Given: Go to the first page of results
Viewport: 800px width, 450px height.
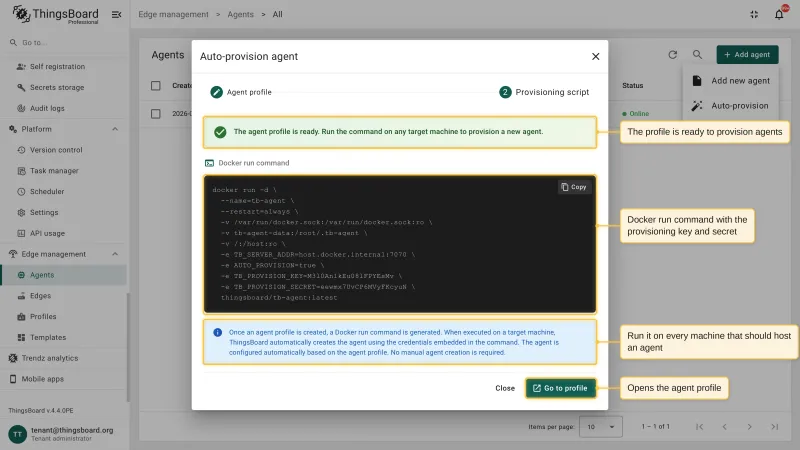Looking at the screenshot, I should pyautogui.click(x=699, y=427).
